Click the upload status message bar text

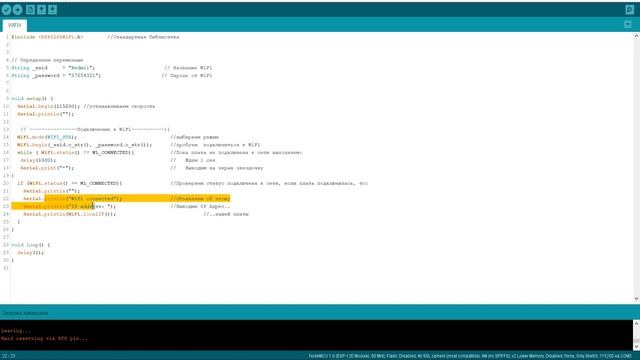[x=25, y=313]
